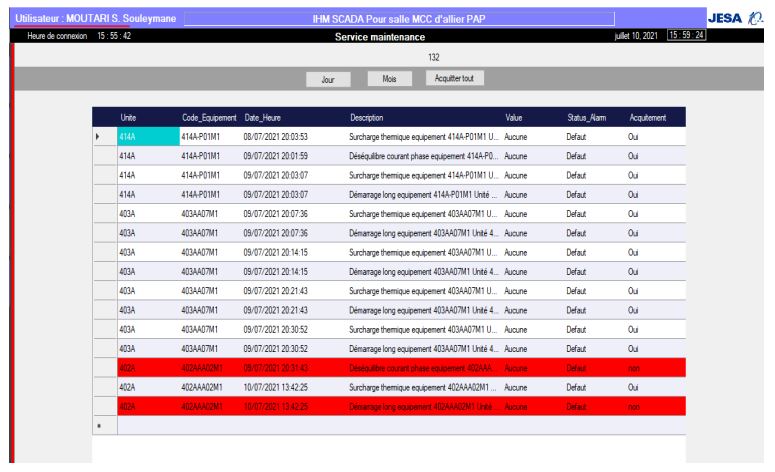This screenshot has width=775, height=472.
Task: Toggle 'non' acknowledgement in Démarrage long 402A row
Action: tap(636, 407)
